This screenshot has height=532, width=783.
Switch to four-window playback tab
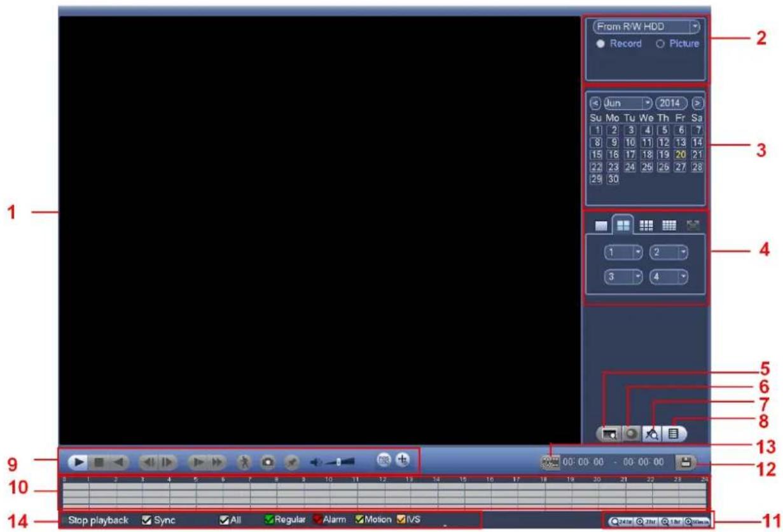623,224
